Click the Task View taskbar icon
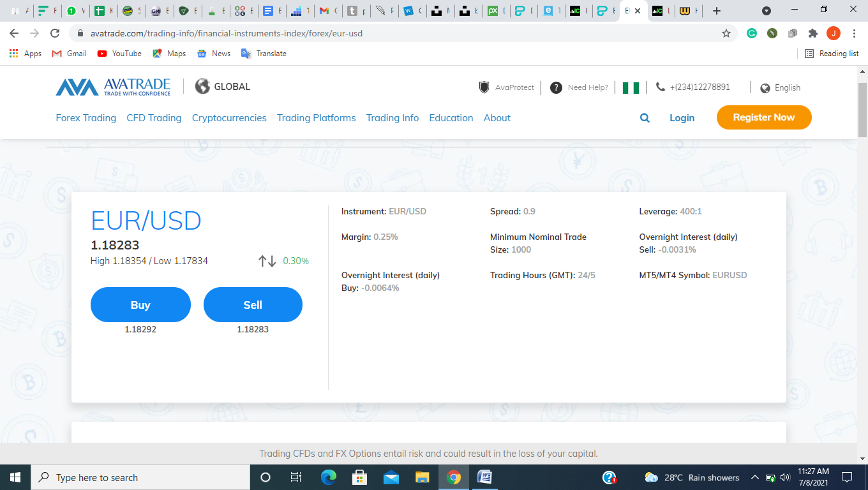 296,477
